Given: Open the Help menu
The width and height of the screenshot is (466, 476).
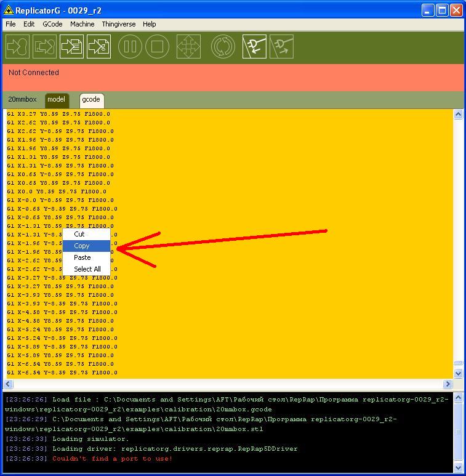Looking at the screenshot, I should (149, 24).
